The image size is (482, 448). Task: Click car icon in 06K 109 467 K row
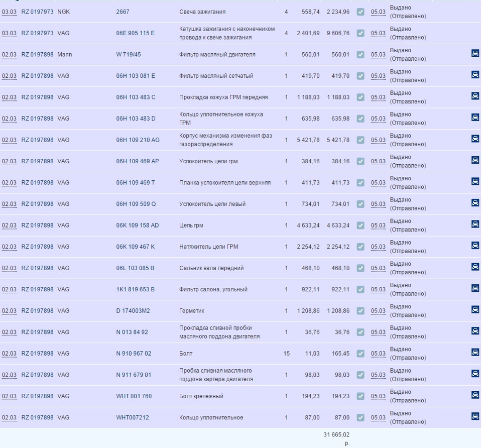pos(475,246)
